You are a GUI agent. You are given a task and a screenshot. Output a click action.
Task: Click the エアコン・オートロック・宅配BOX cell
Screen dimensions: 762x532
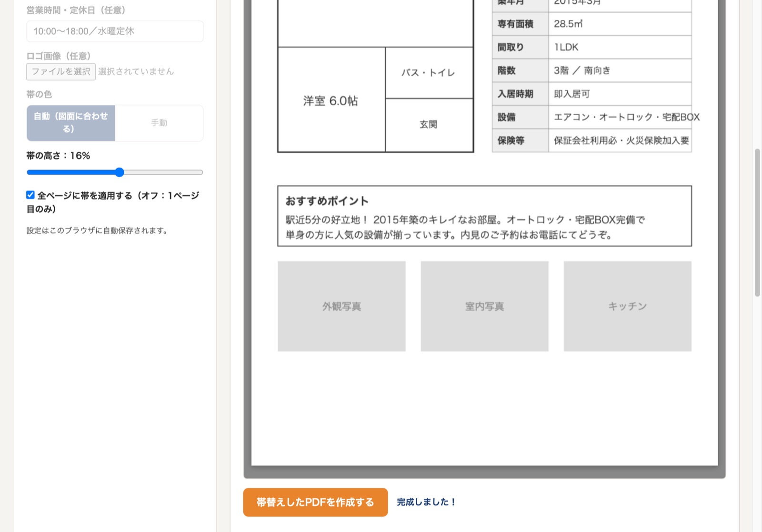click(620, 117)
